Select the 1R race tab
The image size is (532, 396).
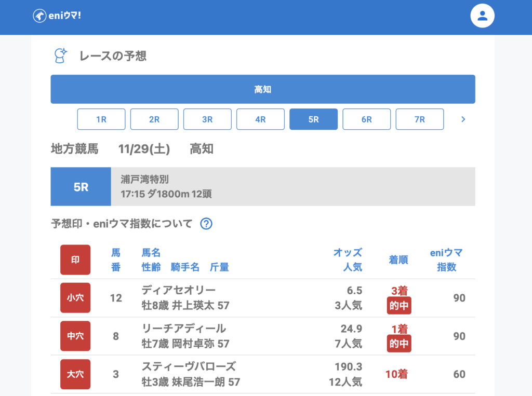click(101, 119)
